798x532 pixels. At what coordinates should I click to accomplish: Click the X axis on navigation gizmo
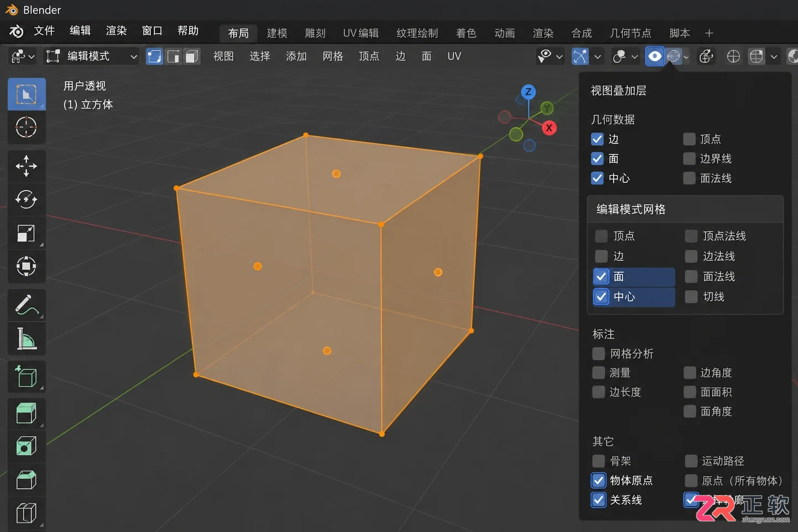pyautogui.click(x=549, y=128)
